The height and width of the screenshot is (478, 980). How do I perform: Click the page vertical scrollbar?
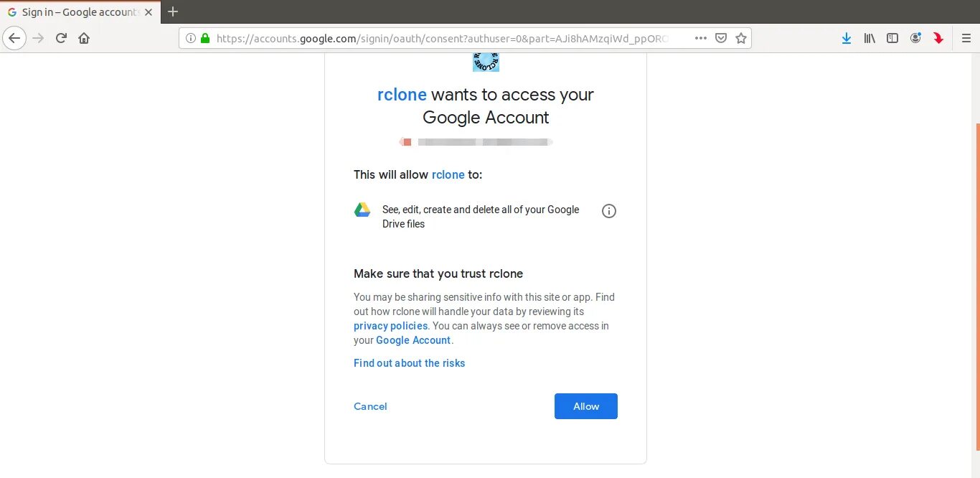click(977, 287)
